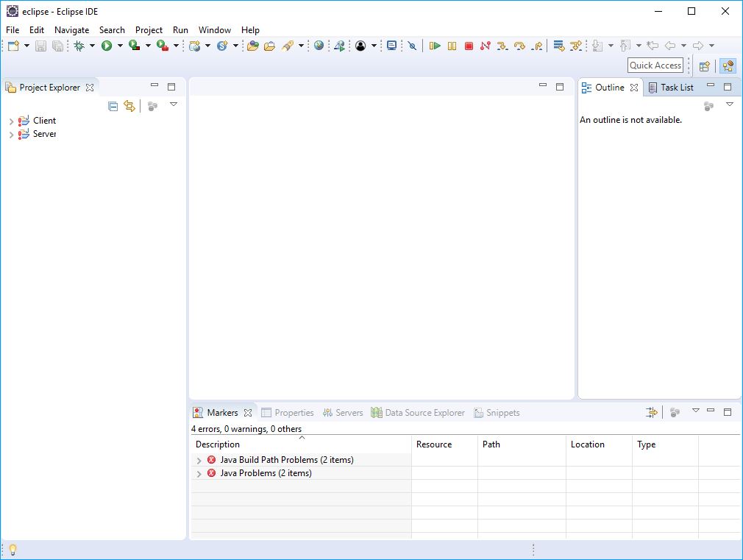Click the Open a Terminal monitor icon
The image size is (743, 560).
[x=391, y=46]
